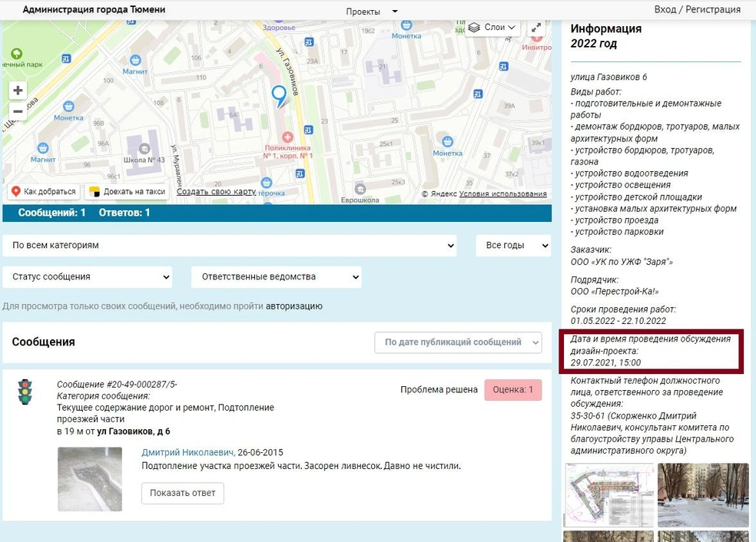Open the Создать свою карту link
The width and height of the screenshot is (756, 542).
coord(216,191)
